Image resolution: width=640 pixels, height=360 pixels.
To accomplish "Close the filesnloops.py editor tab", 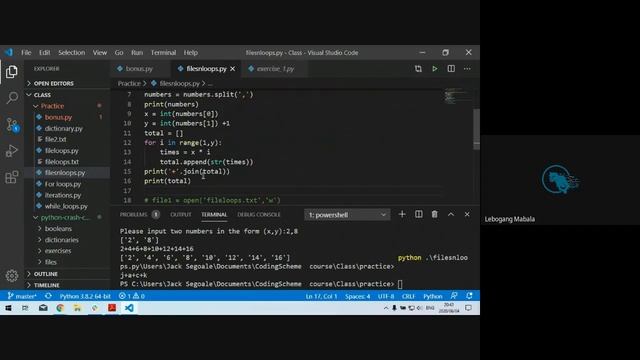I will (233, 69).
